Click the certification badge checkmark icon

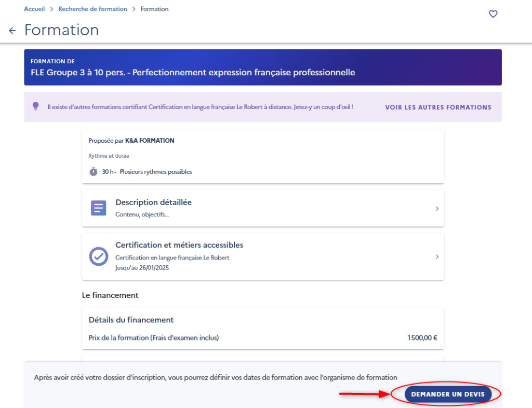click(x=99, y=256)
